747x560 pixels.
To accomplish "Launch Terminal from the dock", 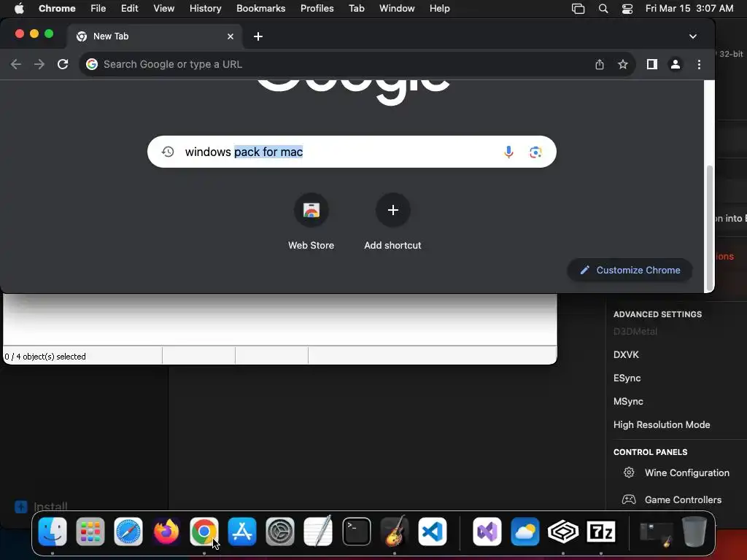I will 356,532.
